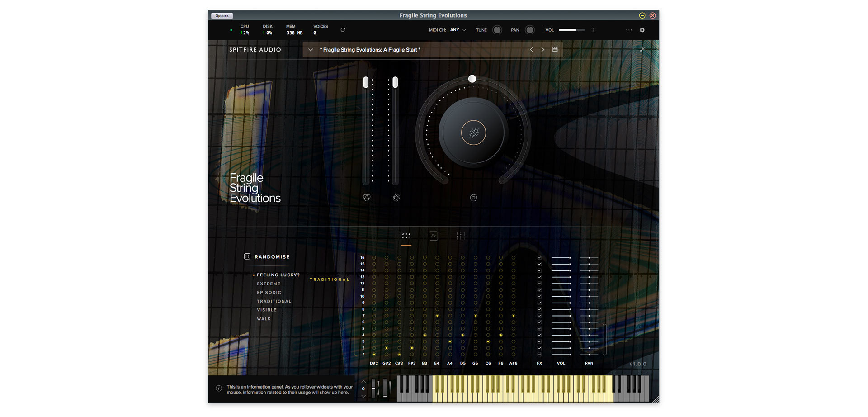Select evolution 10 for the E4 column

coord(437,296)
